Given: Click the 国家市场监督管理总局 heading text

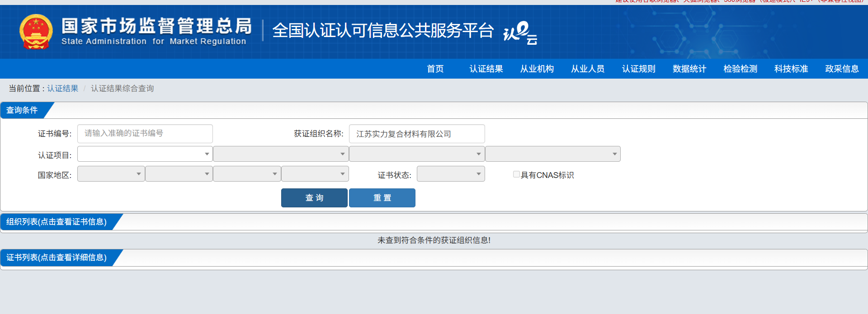Looking at the screenshot, I should pyautogui.click(x=156, y=26).
